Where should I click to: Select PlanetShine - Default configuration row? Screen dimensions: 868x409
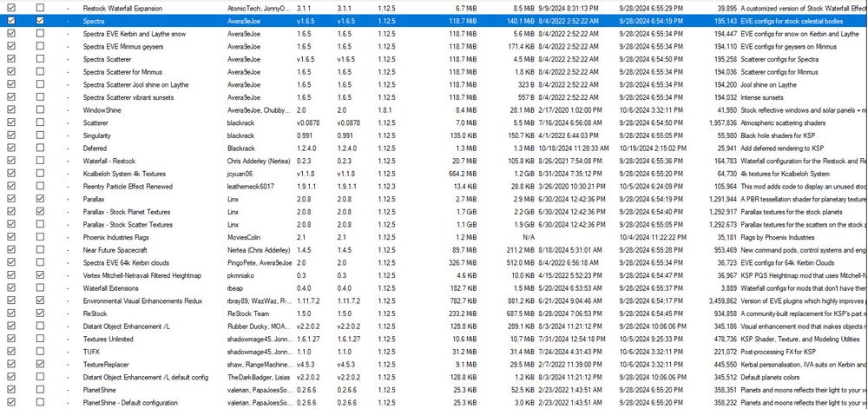(x=434, y=402)
